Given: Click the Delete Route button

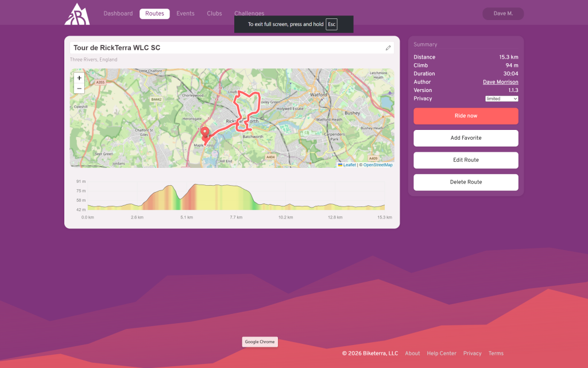Looking at the screenshot, I should pos(466,182).
